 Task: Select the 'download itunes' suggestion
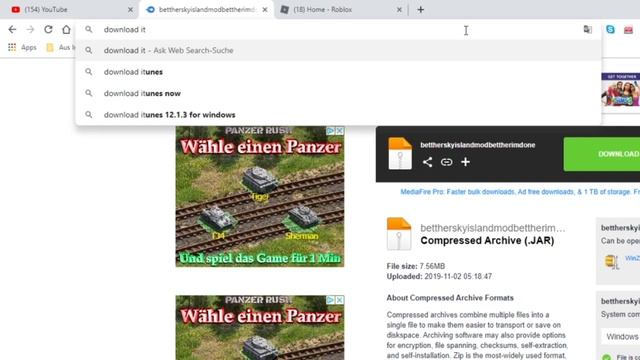[338, 72]
